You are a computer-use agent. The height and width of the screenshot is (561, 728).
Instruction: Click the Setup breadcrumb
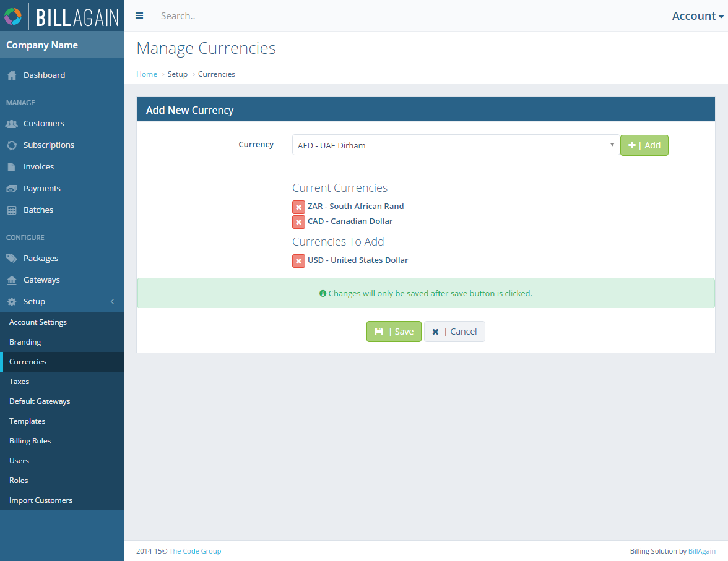pos(177,74)
